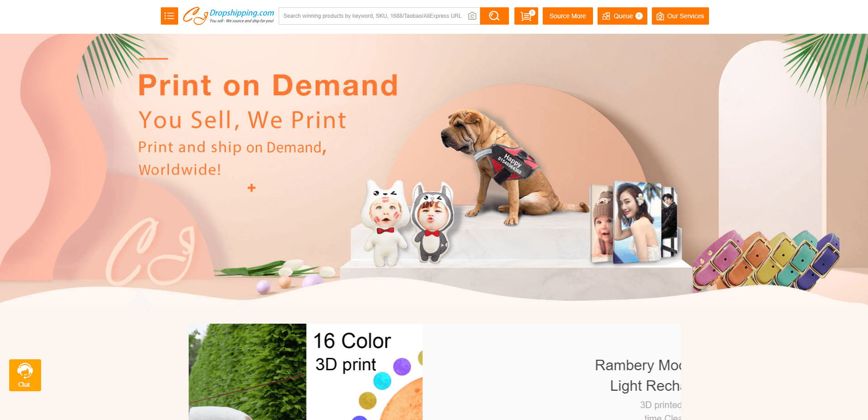Viewport: 868px width, 420px height.
Task: Click the orange magnifier search button
Action: pos(494,16)
